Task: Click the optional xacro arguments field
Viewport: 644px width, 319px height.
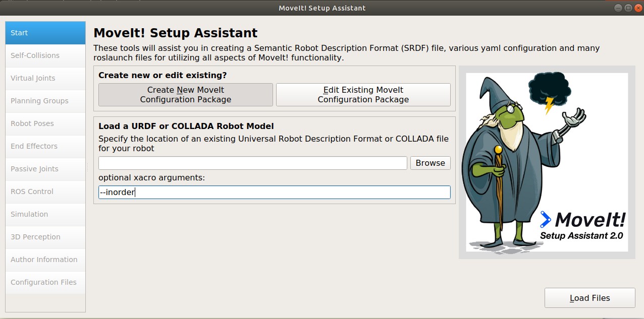Action: [275, 192]
